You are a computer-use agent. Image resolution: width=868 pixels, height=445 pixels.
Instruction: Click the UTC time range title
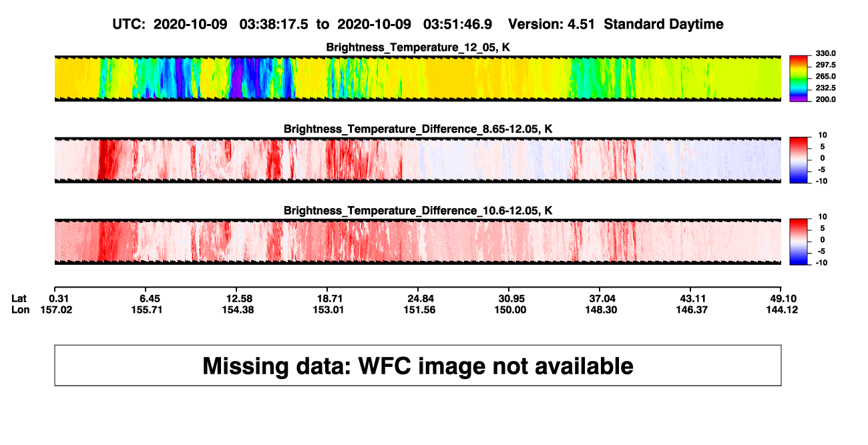point(419,24)
